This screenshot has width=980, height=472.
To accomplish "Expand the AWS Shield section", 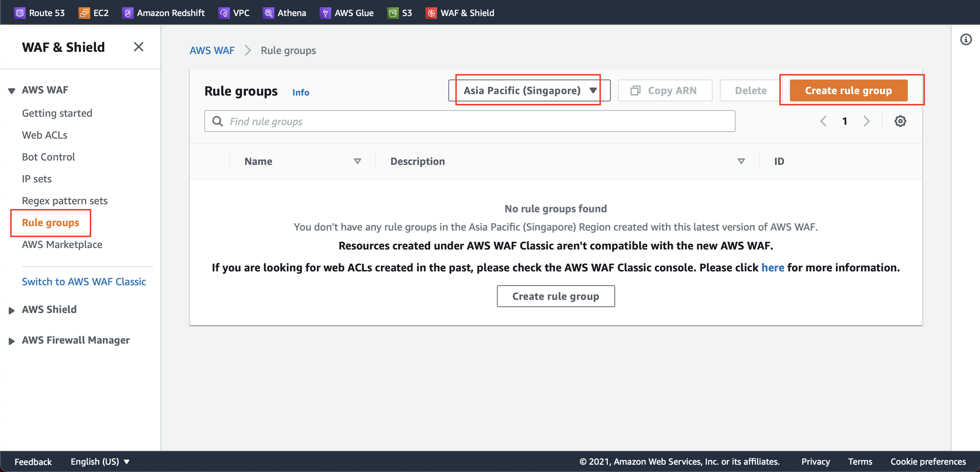I will click(12, 310).
